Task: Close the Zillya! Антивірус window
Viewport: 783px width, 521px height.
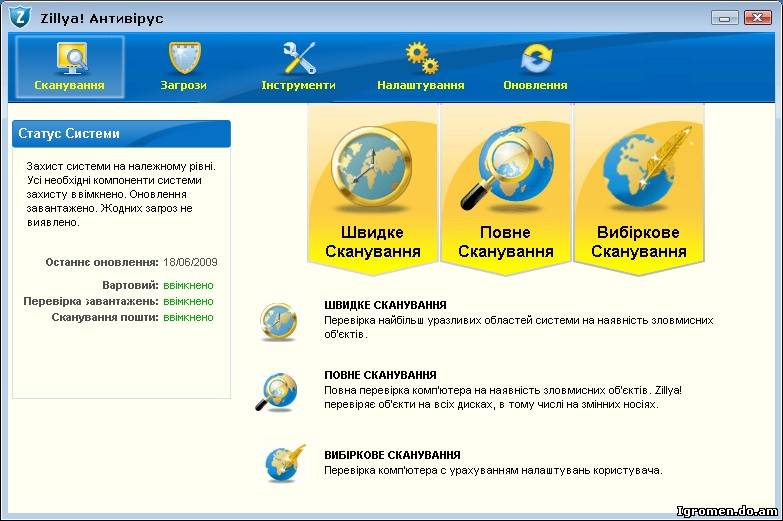Action: [758, 17]
